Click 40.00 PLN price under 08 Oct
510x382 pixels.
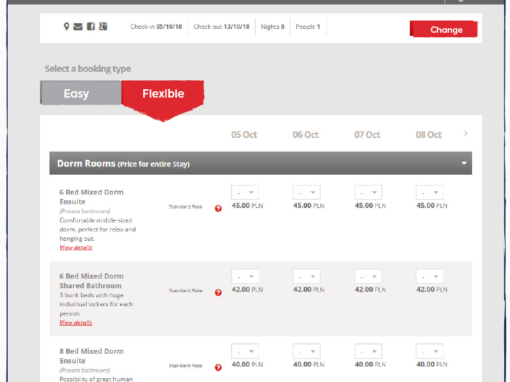pyautogui.click(x=432, y=365)
